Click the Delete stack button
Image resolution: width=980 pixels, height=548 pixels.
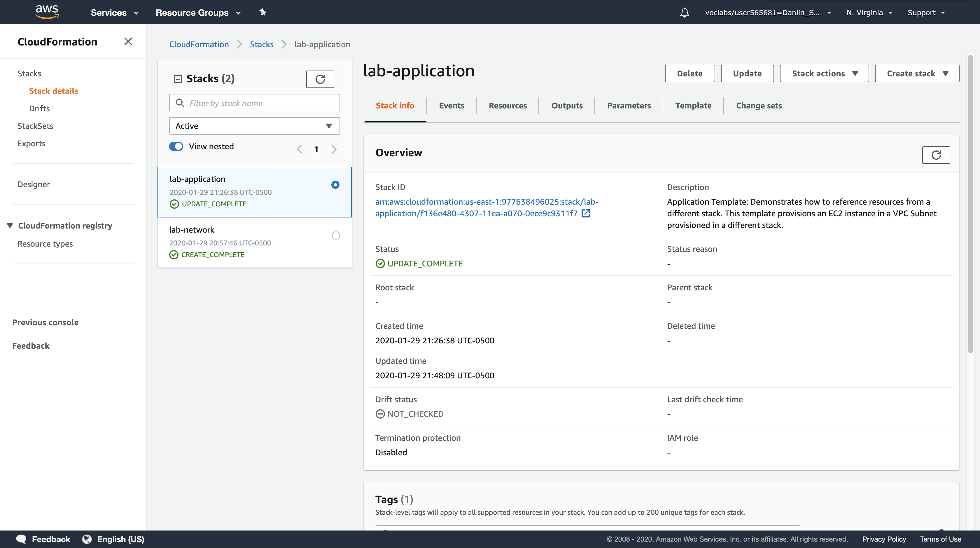tap(689, 73)
